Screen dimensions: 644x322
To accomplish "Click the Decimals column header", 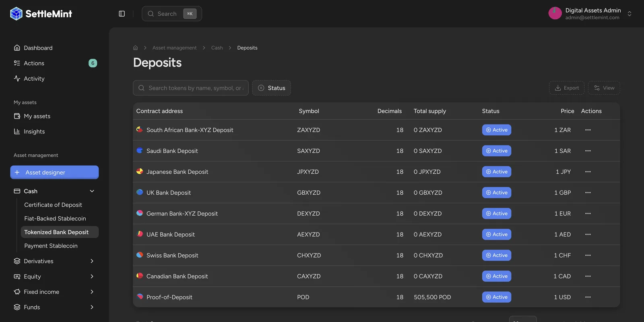I will coord(389,111).
